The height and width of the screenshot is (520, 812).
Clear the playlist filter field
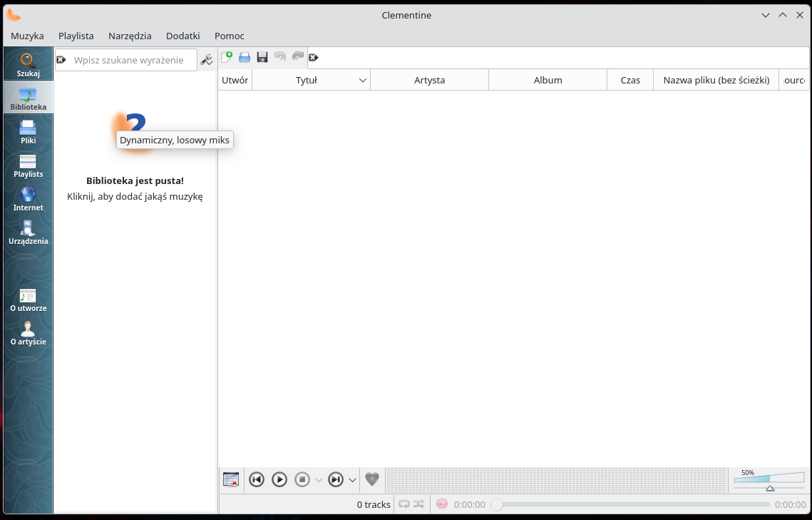(x=313, y=58)
